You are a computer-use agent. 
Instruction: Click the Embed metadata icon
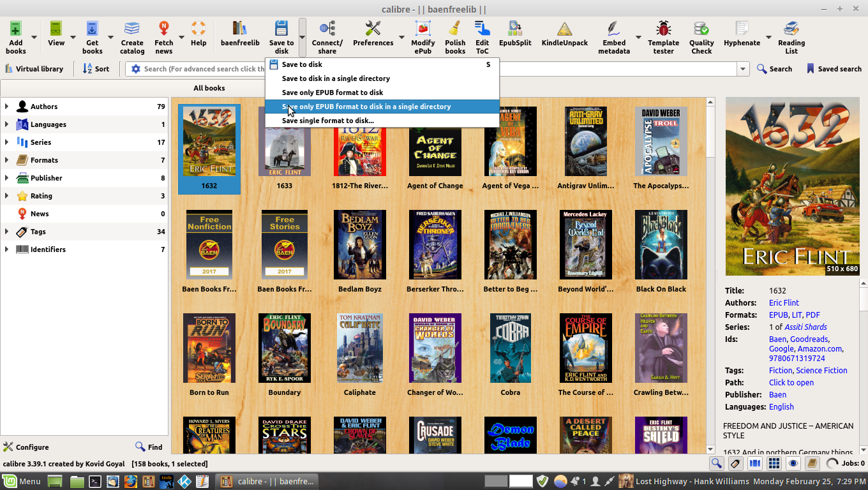click(x=614, y=29)
